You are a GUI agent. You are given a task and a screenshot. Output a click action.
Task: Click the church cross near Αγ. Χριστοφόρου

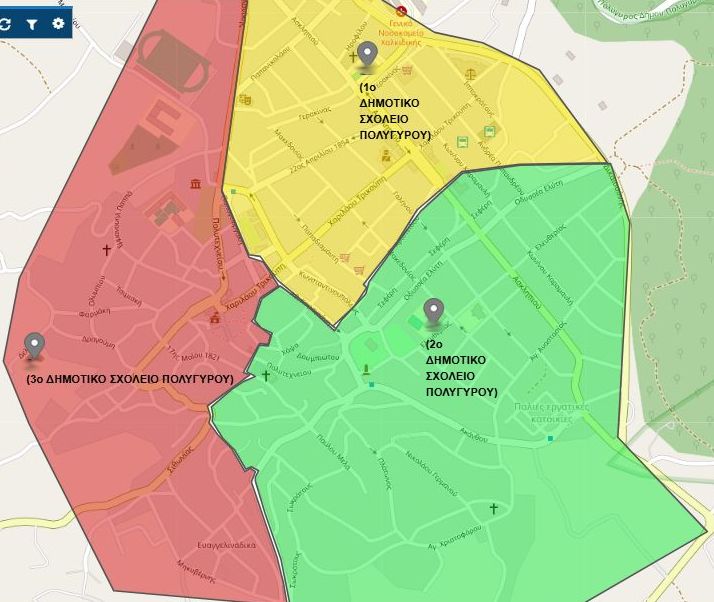[x=493, y=509]
